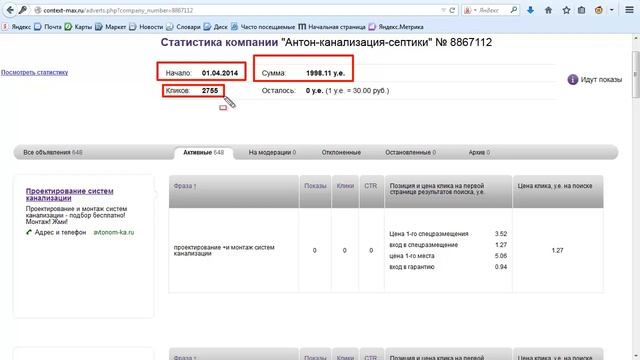Click the Кликов value 2755
Screen dimensions: 640x360
[x=210, y=91]
